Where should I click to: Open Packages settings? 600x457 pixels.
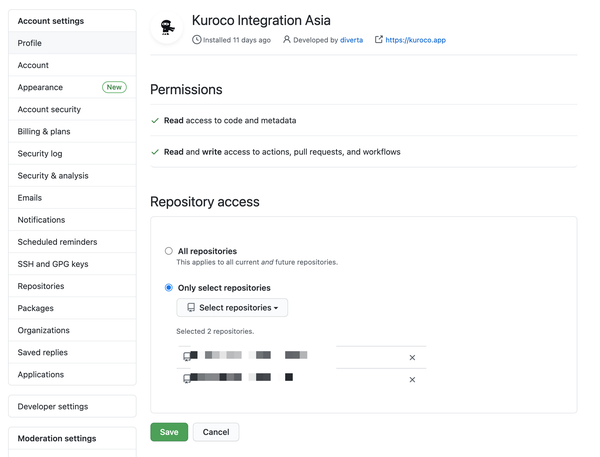(72, 308)
